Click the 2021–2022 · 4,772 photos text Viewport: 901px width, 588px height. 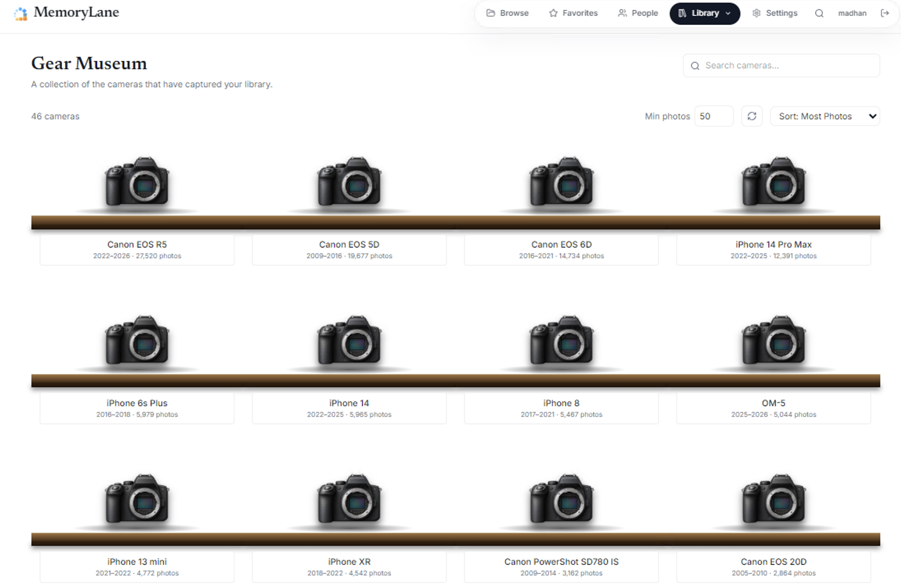[x=137, y=573]
